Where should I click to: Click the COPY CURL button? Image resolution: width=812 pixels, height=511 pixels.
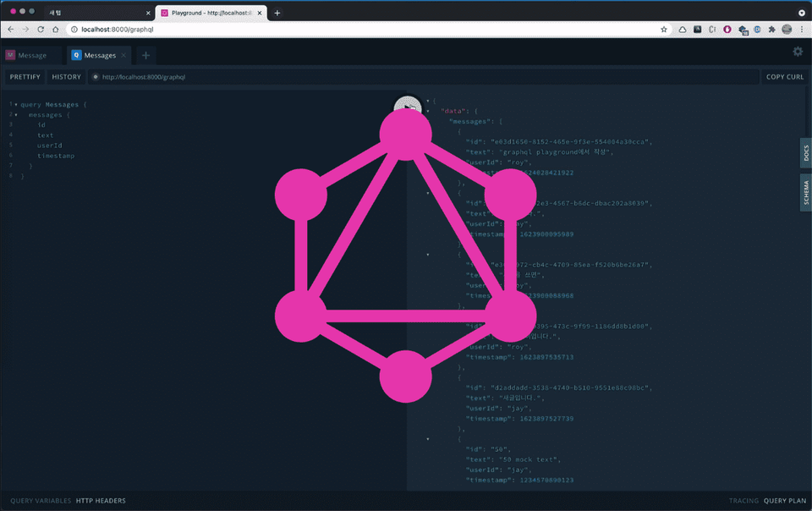[x=785, y=77]
